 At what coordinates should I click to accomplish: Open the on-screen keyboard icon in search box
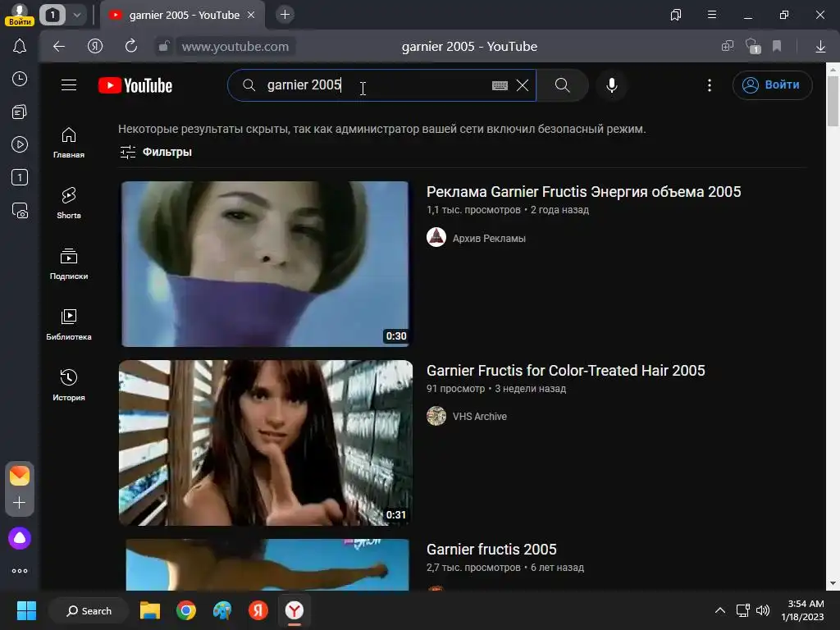pos(500,85)
